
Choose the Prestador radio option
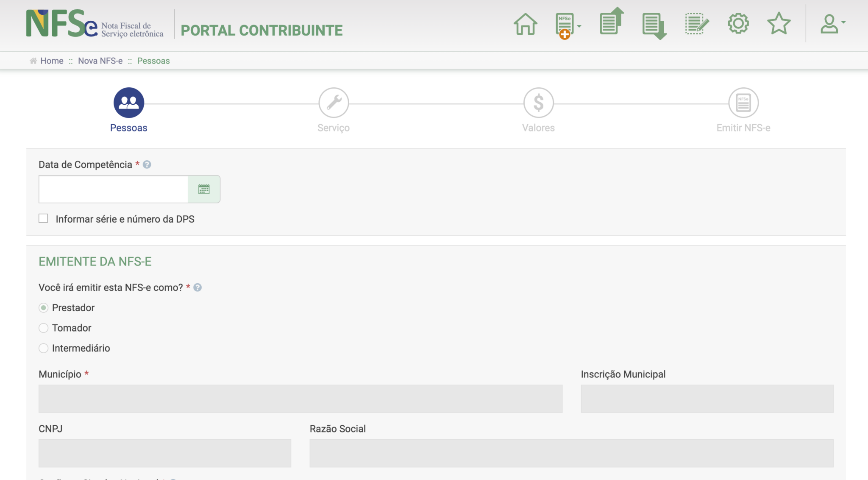click(x=43, y=308)
